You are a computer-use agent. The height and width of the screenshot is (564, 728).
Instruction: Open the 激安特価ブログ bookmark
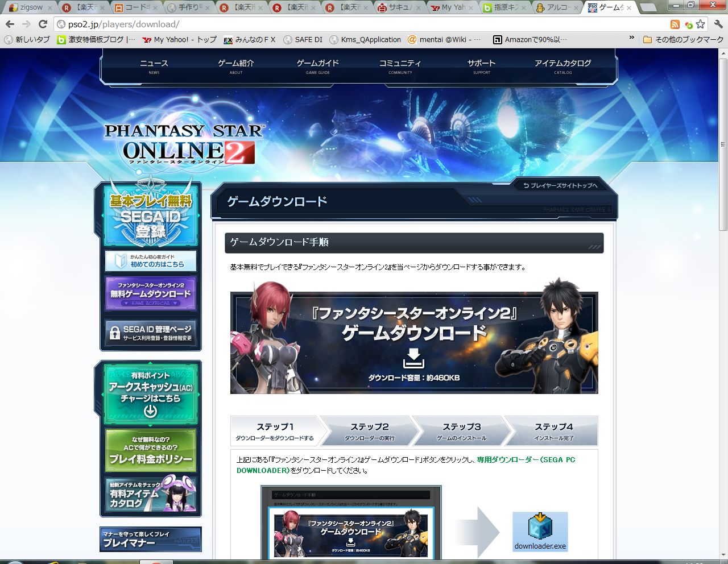click(x=96, y=39)
